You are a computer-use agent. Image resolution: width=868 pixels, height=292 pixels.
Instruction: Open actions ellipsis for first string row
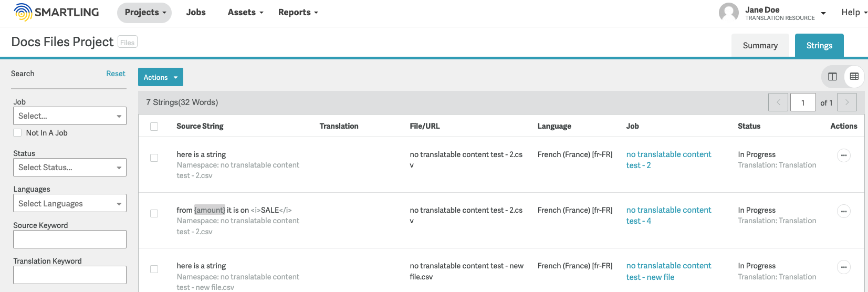point(844,155)
